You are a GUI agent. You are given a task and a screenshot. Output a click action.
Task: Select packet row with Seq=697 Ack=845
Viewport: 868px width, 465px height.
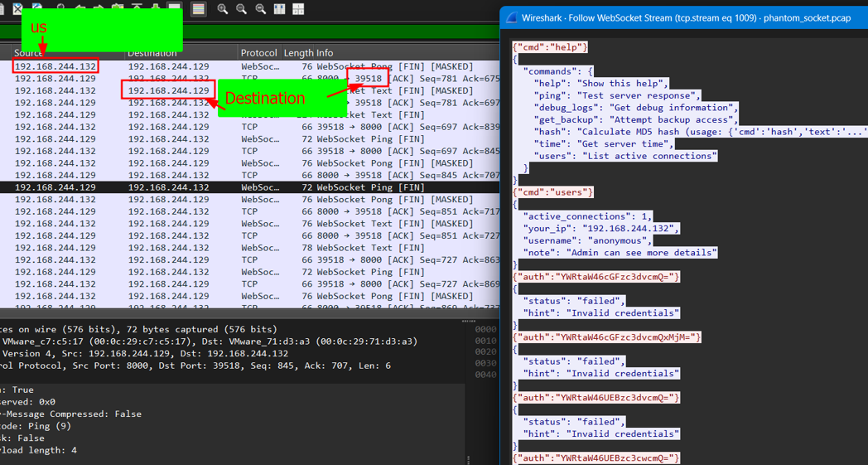pos(249,151)
